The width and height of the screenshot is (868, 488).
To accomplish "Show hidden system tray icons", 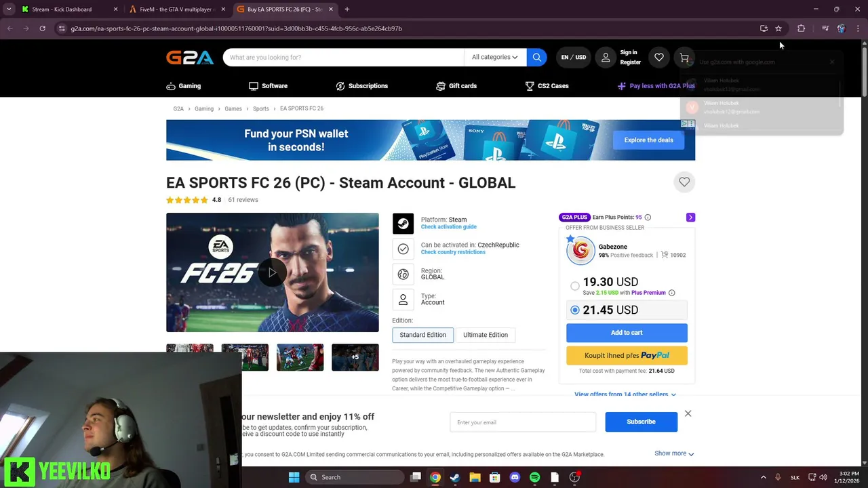I will click(x=763, y=477).
